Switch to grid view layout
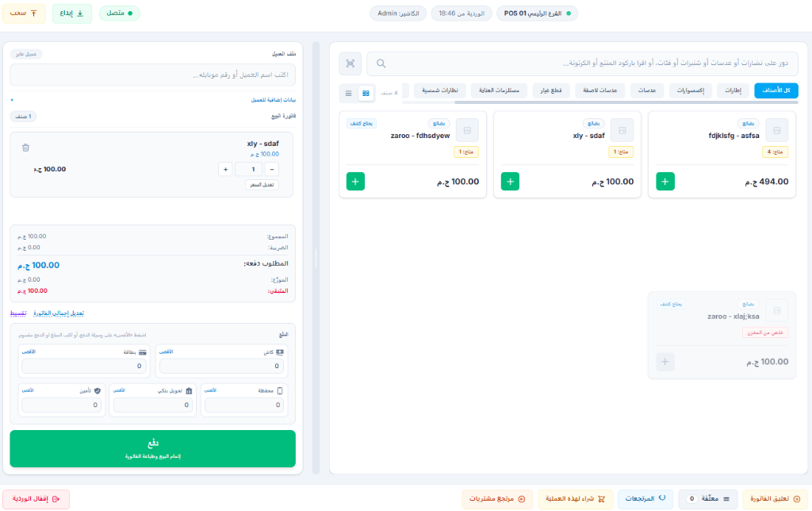Image resolution: width=812 pixels, height=511 pixels. pos(366,93)
